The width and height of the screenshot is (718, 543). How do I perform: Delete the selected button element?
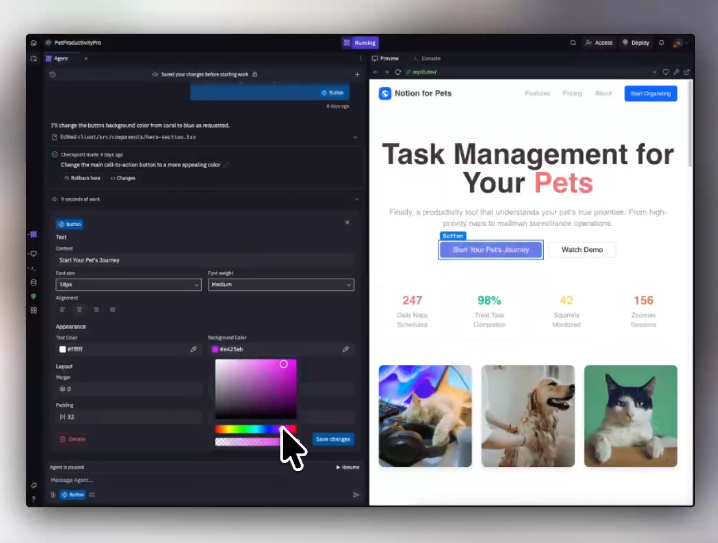click(x=73, y=439)
